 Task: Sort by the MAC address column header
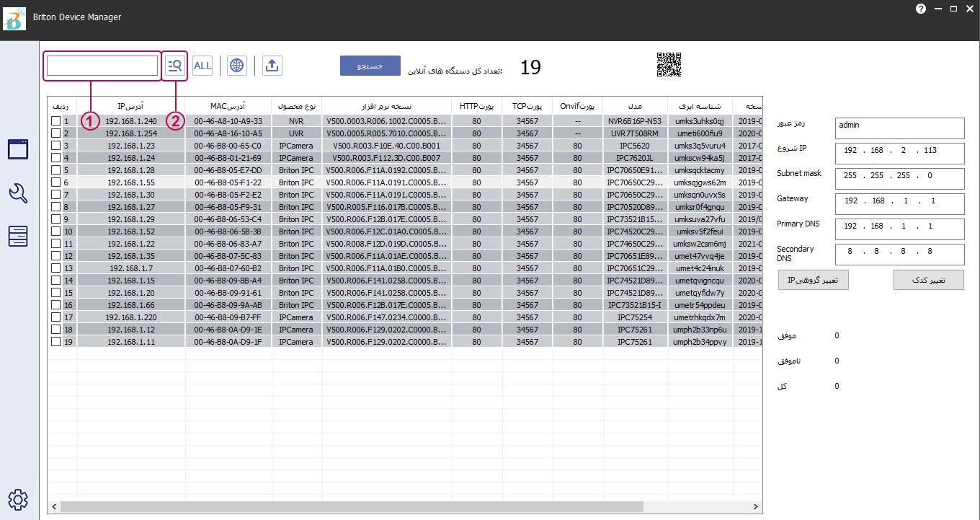click(228, 106)
